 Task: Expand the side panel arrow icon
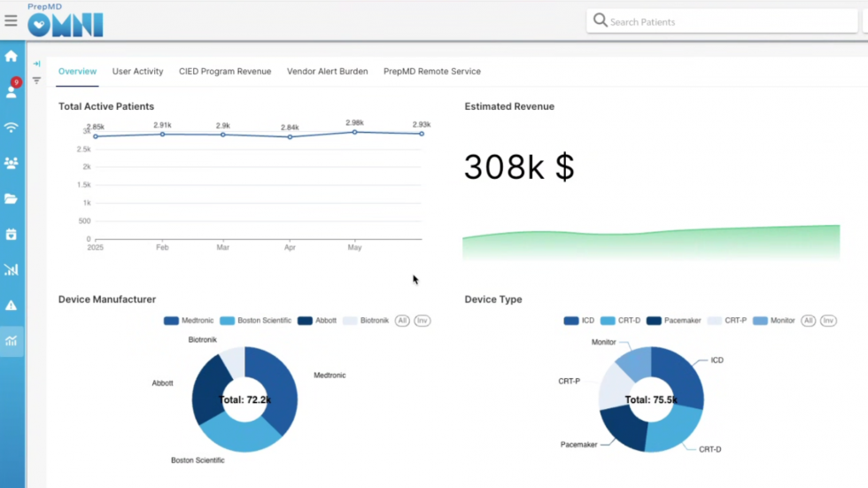(37, 64)
